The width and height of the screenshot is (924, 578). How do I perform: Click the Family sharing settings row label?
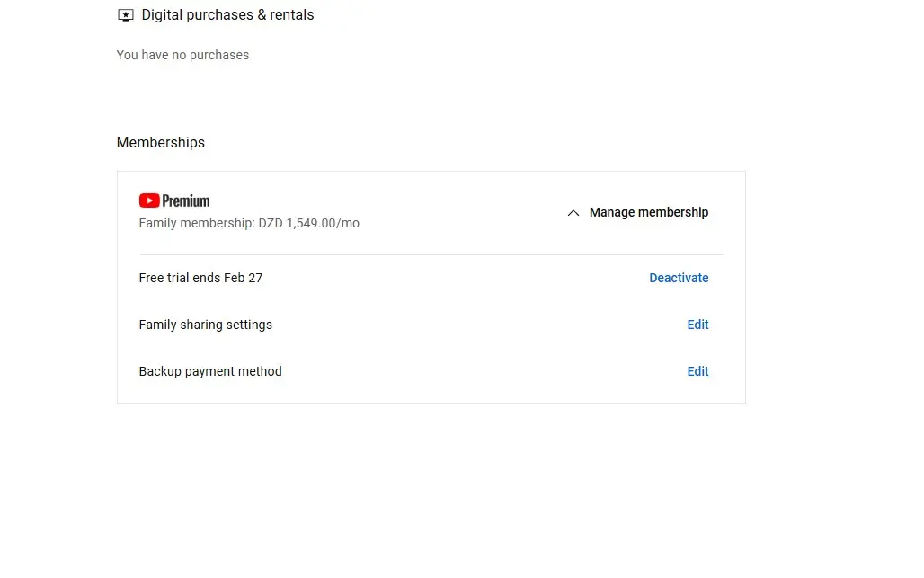point(206,325)
